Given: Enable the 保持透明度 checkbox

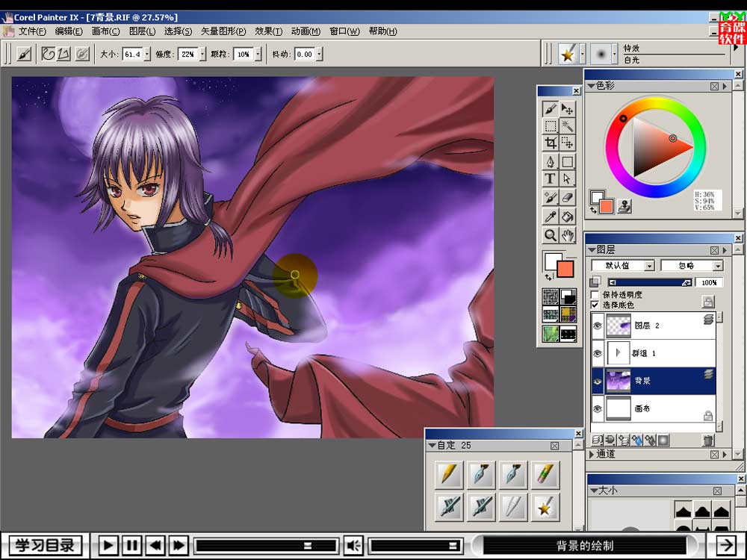Looking at the screenshot, I should pos(595,295).
